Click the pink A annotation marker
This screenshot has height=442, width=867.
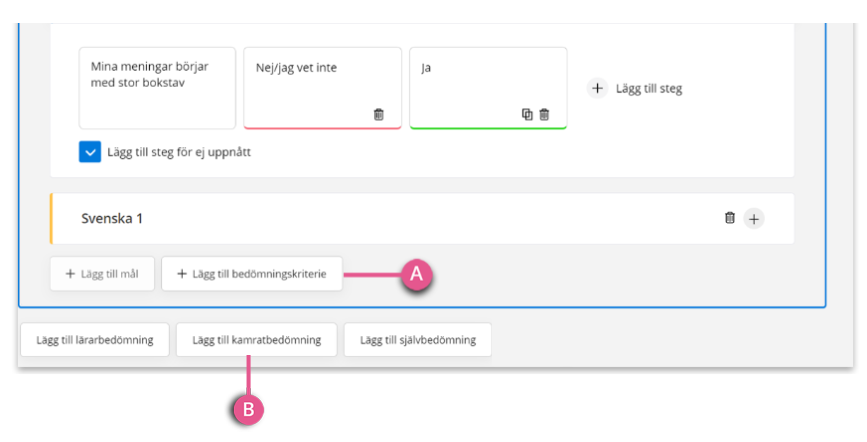point(416,274)
